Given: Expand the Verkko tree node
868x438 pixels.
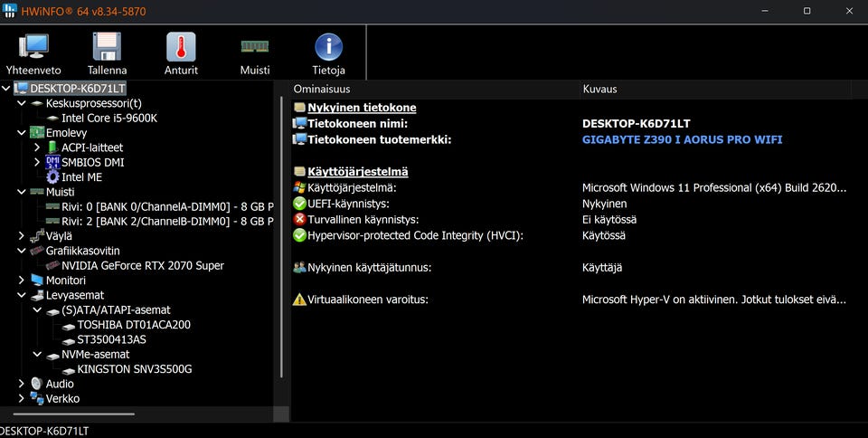Looking at the screenshot, I should point(21,398).
